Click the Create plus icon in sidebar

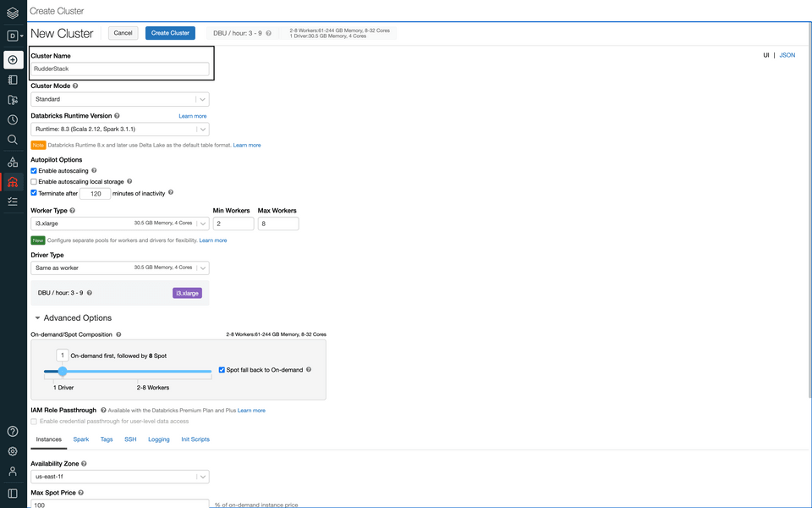13,60
